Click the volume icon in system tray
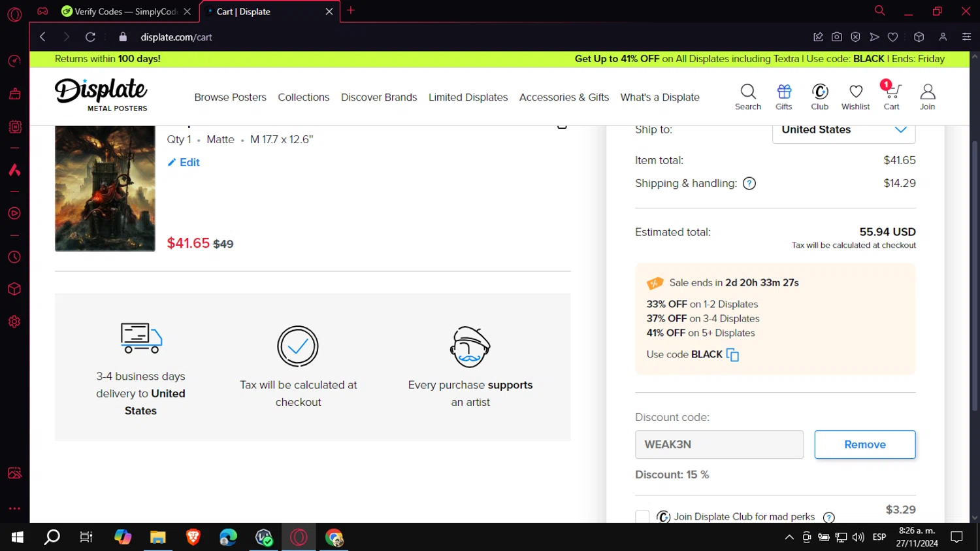 (858, 537)
